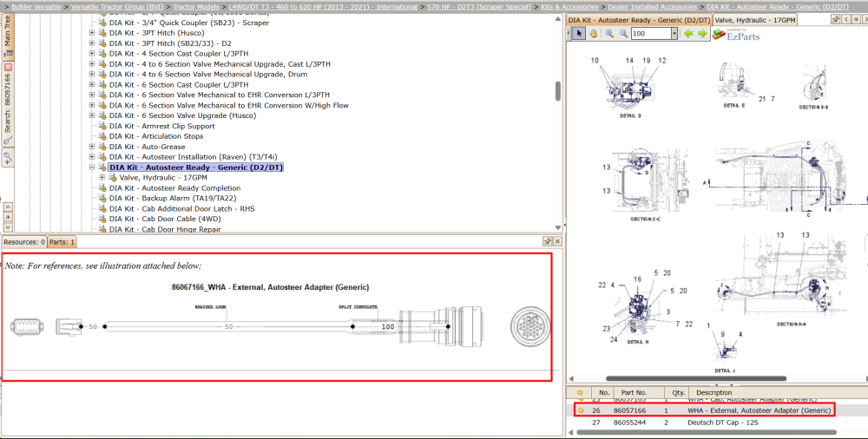868x439 pixels.
Task: Open the Search: 86057166 side tab
Action: [x=7, y=103]
